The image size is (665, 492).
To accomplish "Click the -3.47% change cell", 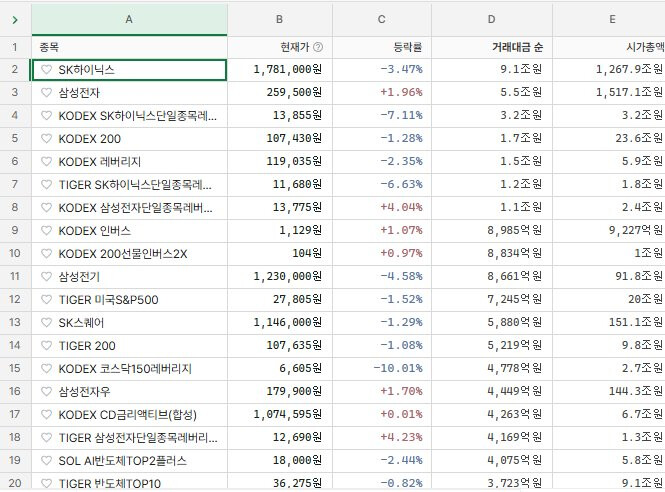I will click(382, 70).
